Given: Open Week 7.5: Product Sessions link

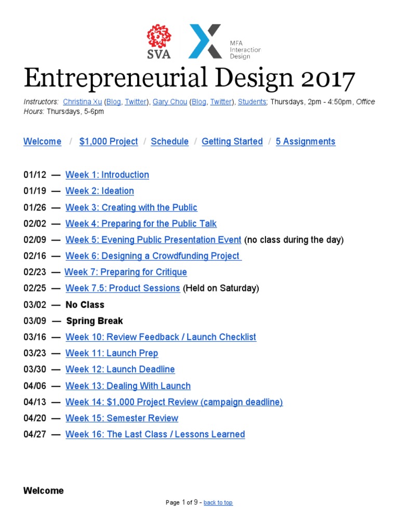Looking at the screenshot, I should (x=123, y=288).
